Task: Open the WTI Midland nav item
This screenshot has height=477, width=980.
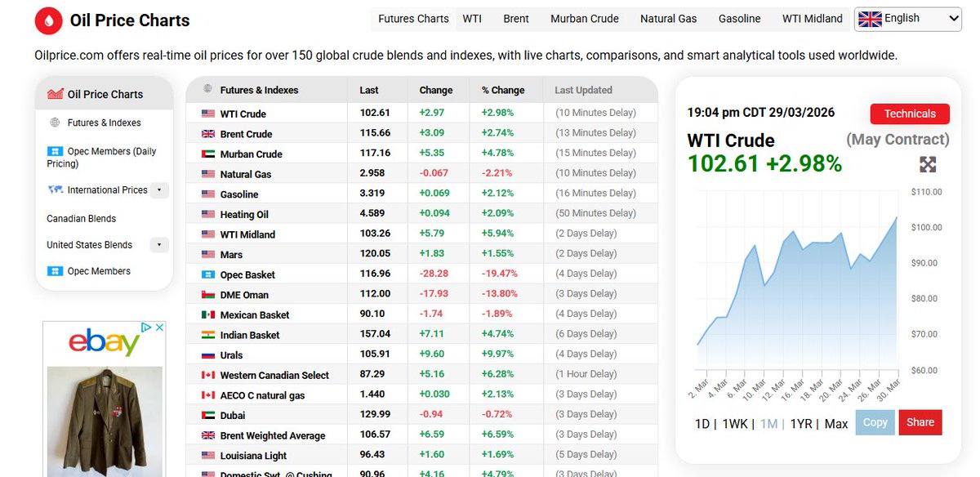Action: click(x=813, y=19)
